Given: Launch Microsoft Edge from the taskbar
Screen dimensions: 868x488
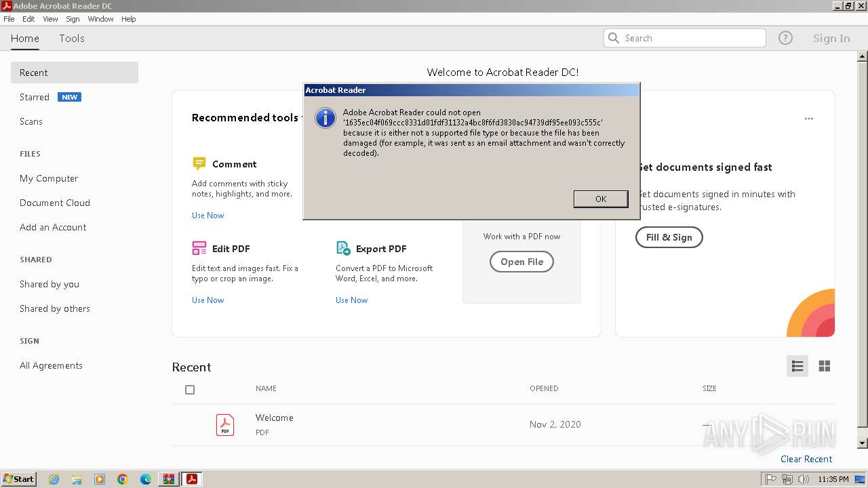Looking at the screenshot, I should (x=146, y=479).
